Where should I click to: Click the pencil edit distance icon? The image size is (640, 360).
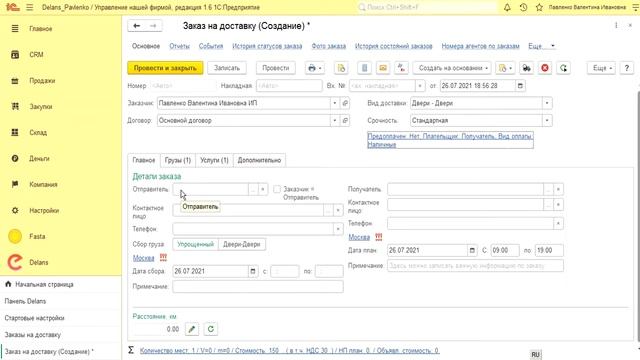(x=192, y=329)
